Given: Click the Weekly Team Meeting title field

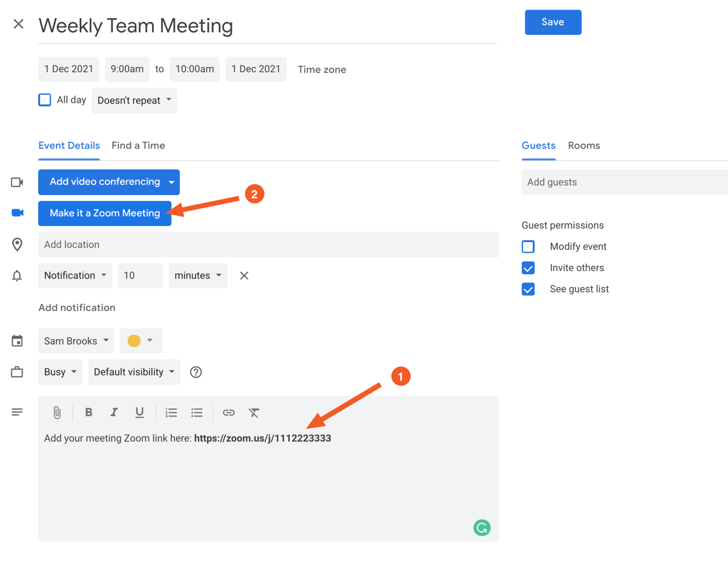Looking at the screenshot, I should 267,26.
